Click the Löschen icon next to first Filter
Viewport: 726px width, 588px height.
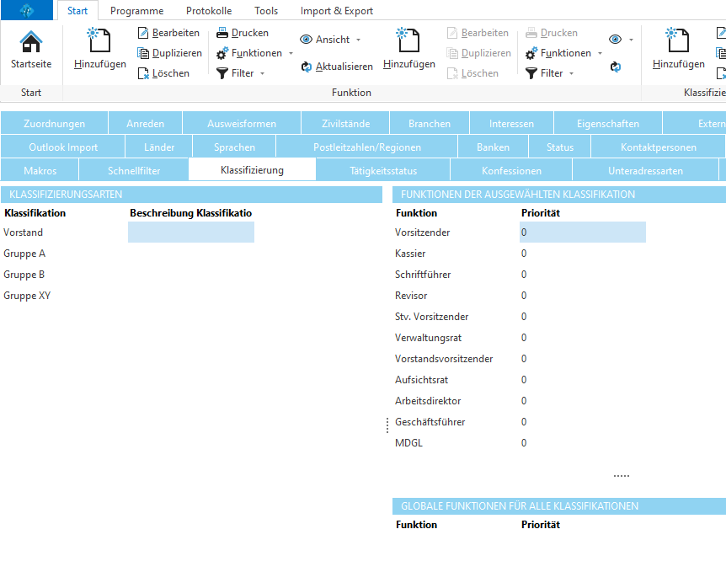coord(144,73)
